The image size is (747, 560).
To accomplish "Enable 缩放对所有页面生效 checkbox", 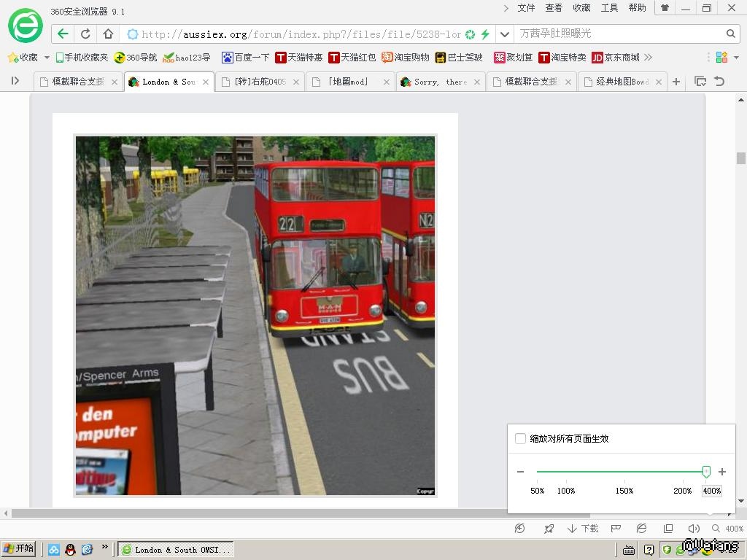I will pyautogui.click(x=520, y=438).
